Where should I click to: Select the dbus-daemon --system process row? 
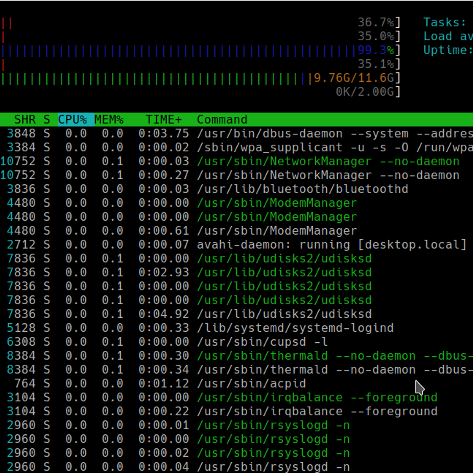pyautogui.click(x=236, y=134)
